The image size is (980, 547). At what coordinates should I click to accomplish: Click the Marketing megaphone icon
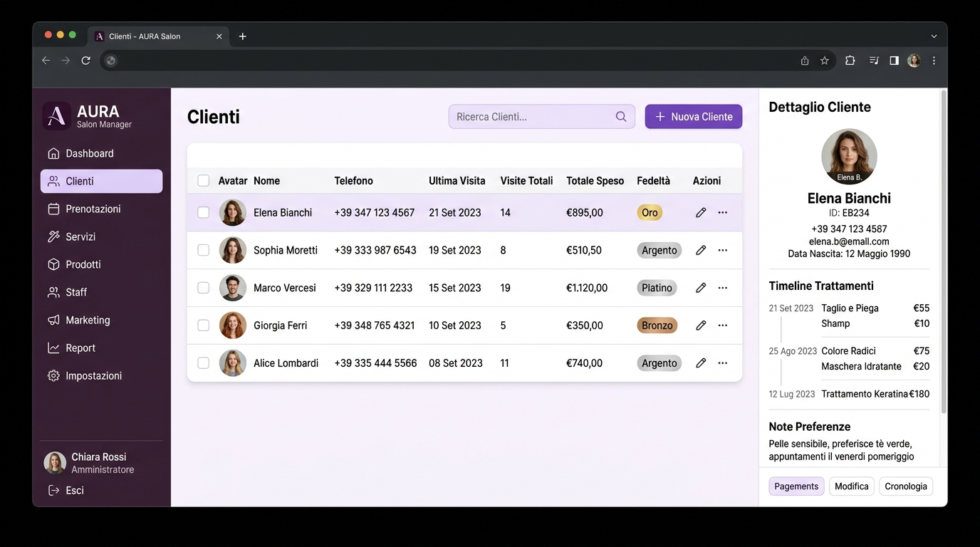pos(53,320)
